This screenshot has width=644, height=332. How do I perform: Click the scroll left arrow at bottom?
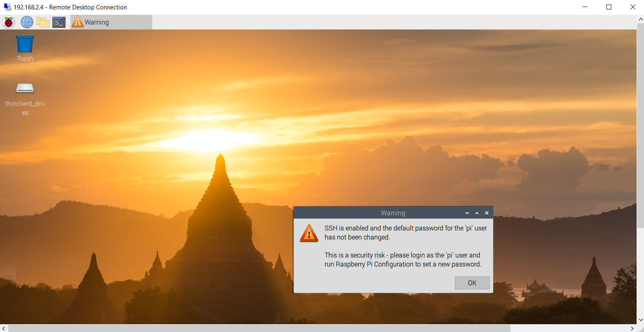click(4, 328)
